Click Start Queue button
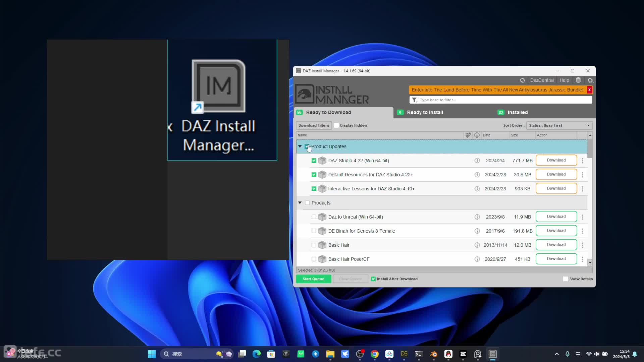 coord(314,279)
